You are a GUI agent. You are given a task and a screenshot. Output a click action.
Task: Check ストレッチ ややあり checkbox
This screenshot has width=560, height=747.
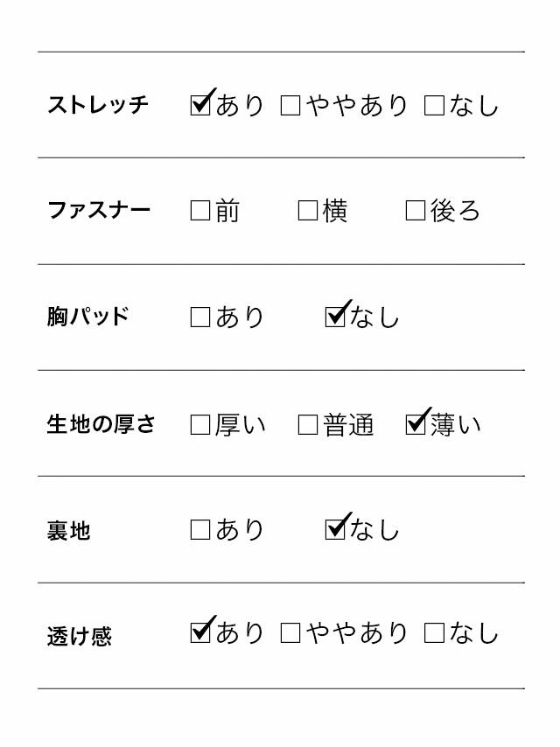290,107
